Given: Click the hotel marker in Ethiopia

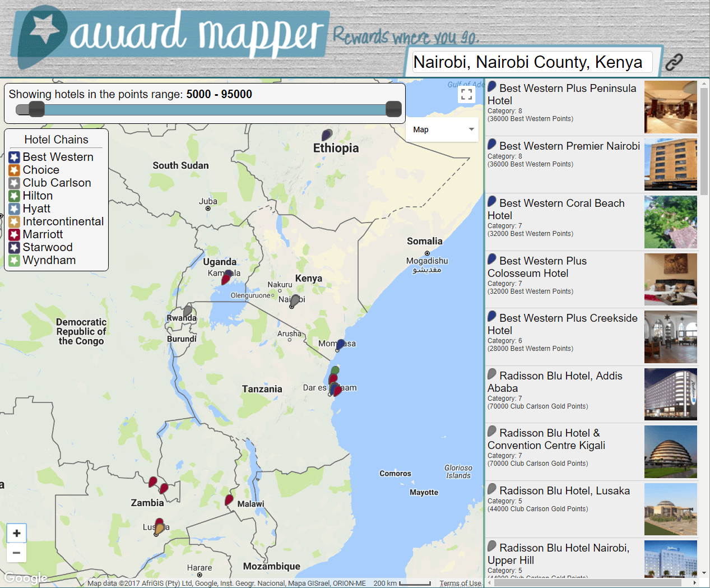Looking at the screenshot, I should point(327,135).
